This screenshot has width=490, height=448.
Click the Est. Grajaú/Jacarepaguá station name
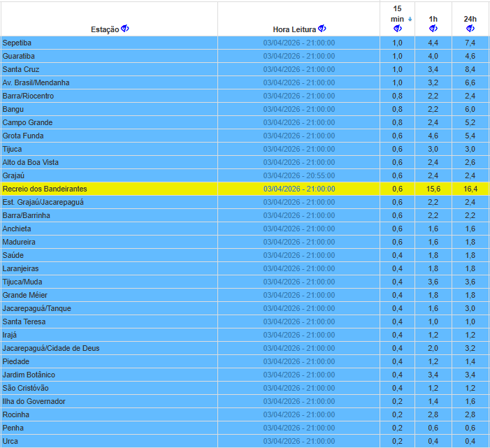[x=43, y=202]
